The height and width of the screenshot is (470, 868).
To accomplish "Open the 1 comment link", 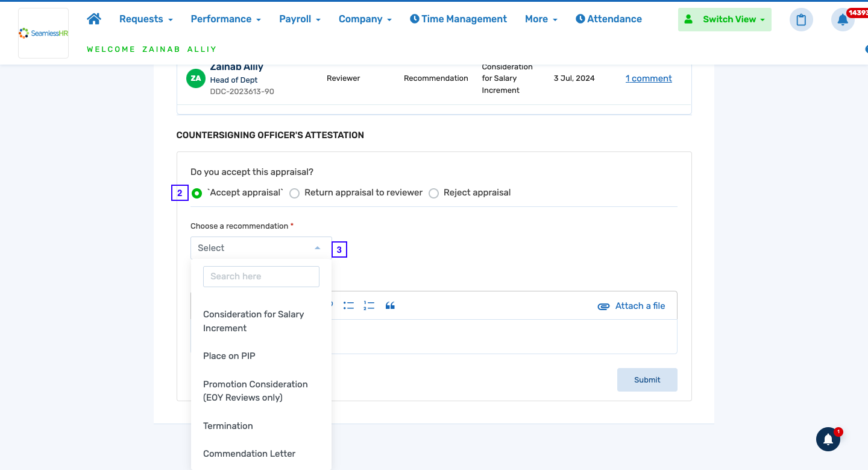I will click(649, 78).
